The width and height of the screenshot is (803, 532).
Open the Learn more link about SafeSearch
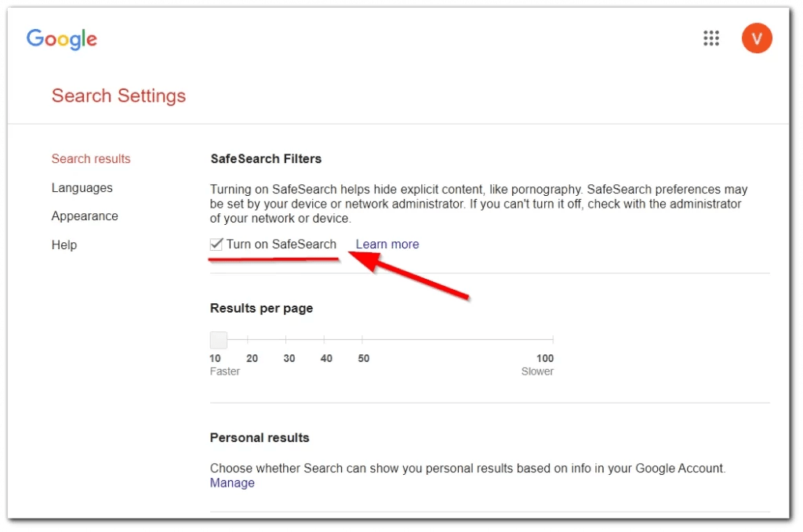point(387,244)
